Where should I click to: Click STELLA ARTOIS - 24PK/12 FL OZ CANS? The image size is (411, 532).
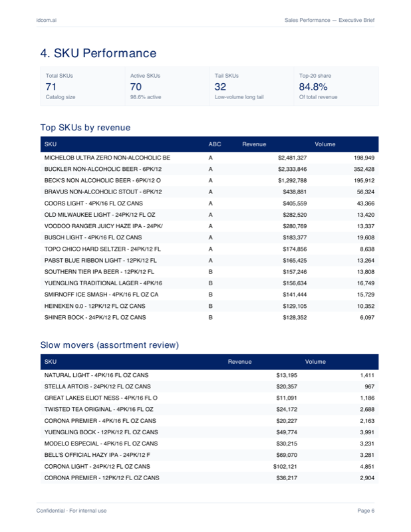97,386
